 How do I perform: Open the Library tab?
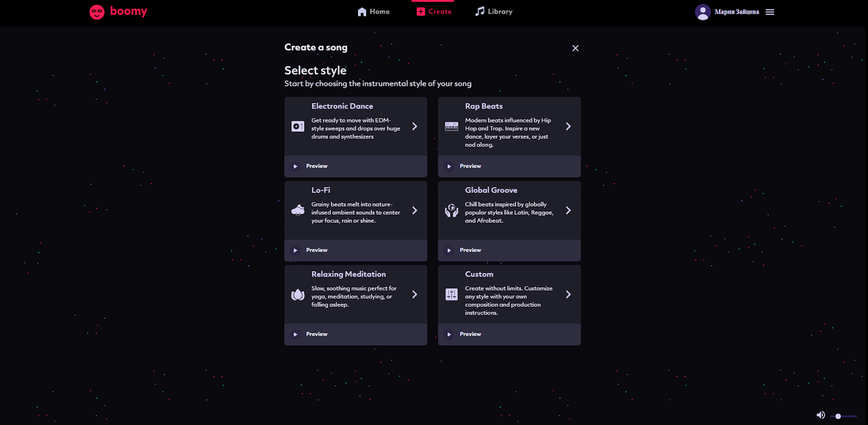494,12
